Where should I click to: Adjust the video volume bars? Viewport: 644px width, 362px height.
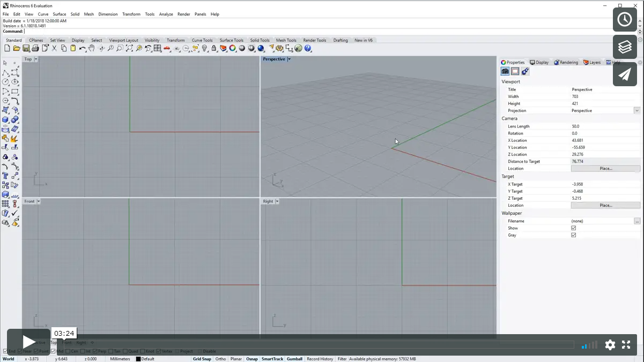click(x=589, y=345)
